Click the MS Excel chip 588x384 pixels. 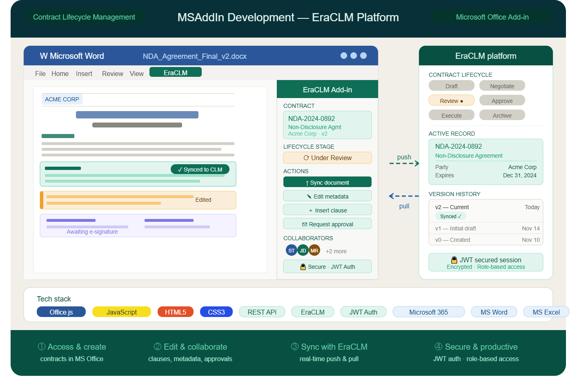(546, 312)
